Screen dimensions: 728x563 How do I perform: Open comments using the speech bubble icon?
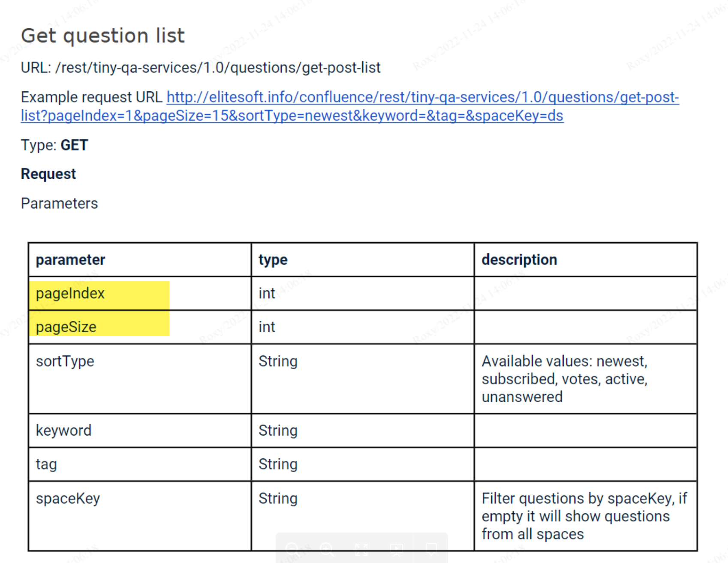pos(430,548)
